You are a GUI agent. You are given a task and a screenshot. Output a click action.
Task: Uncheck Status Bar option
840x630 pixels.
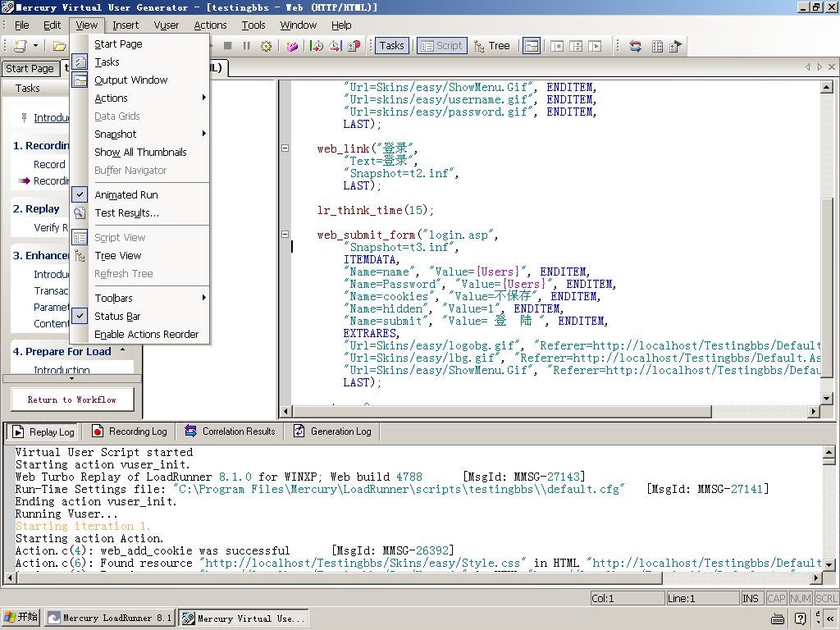point(139,317)
